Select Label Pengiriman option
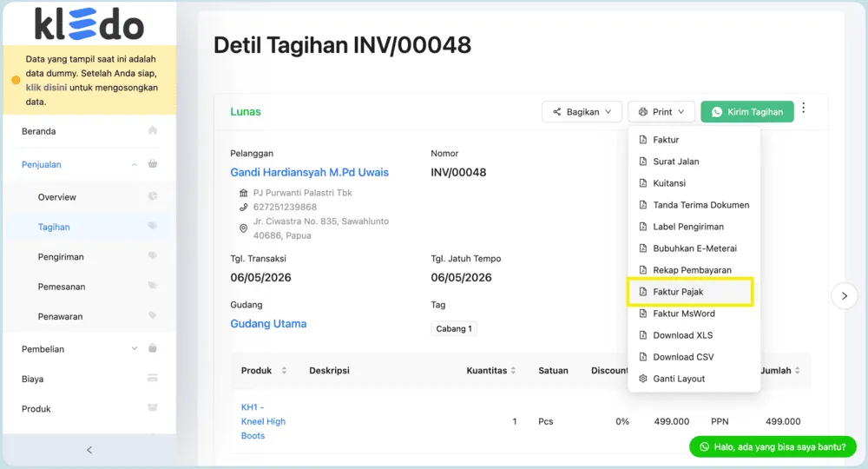The image size is (868, 469). (x=693, y=227)
